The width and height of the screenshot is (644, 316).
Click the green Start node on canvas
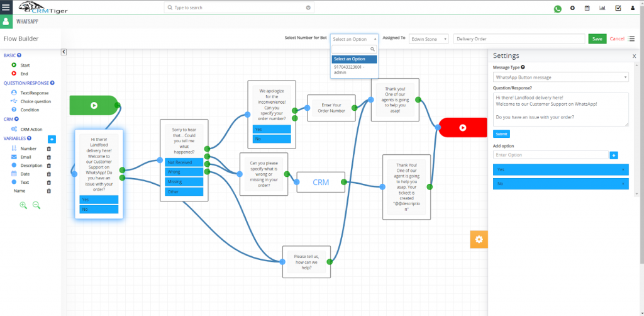click(x=94, y=105)
